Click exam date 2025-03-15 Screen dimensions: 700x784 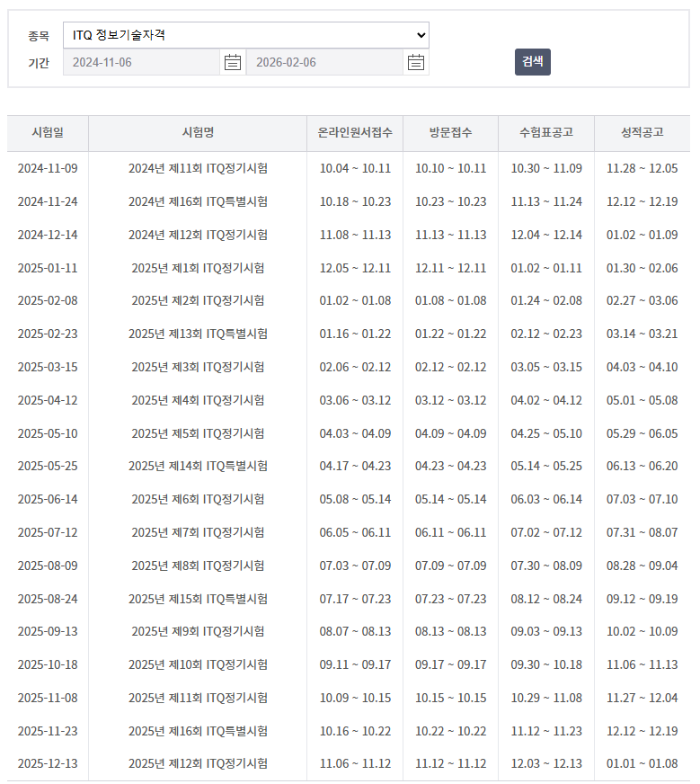(48, 367)
